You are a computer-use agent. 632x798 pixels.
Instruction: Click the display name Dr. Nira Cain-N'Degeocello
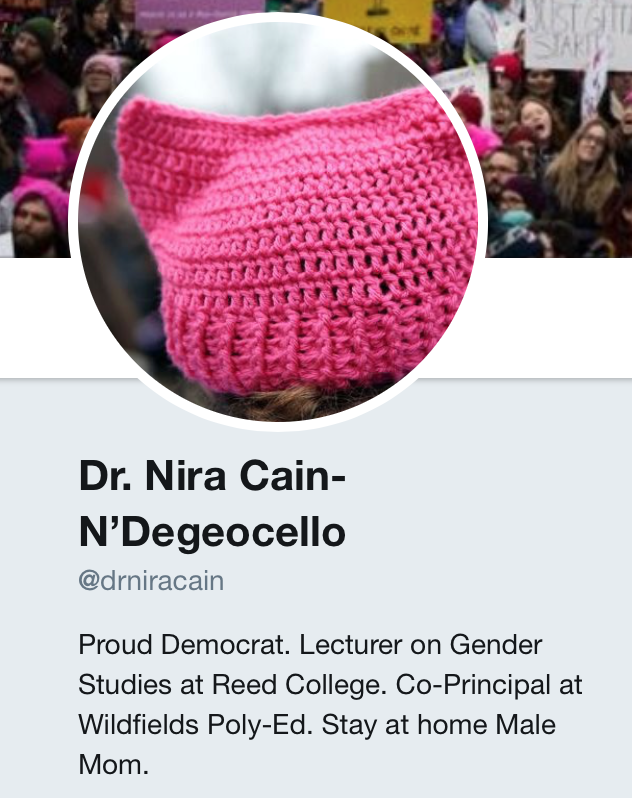tap(213, 504)
